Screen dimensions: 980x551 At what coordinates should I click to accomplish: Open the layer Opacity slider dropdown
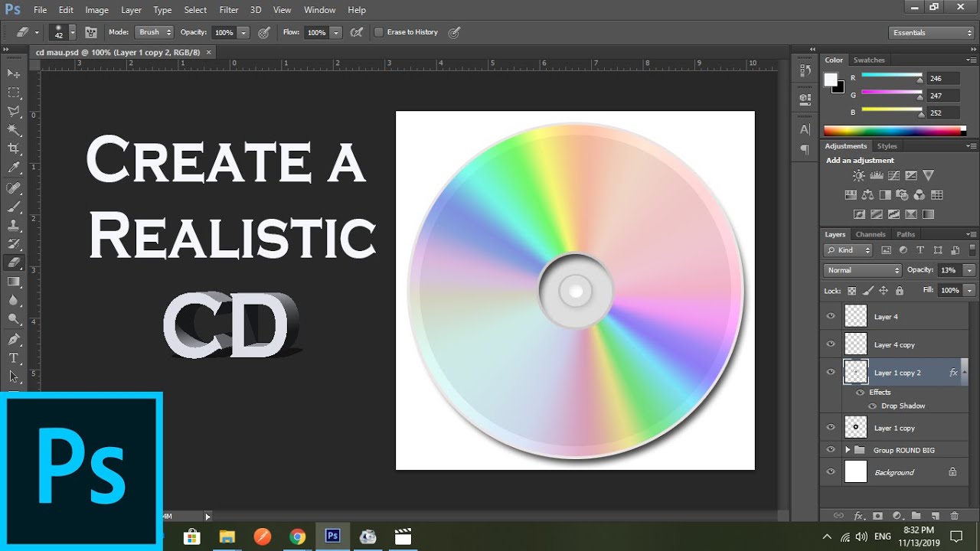coord(970,270)
